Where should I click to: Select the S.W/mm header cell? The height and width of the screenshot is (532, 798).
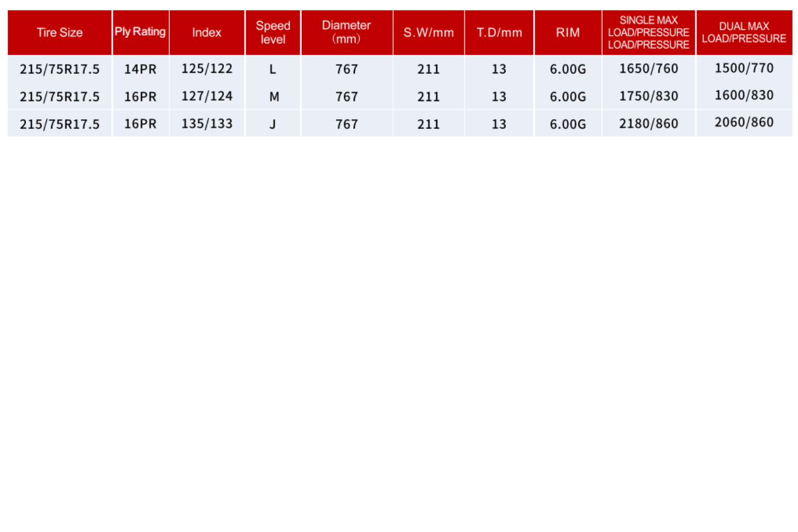point(428,32)
